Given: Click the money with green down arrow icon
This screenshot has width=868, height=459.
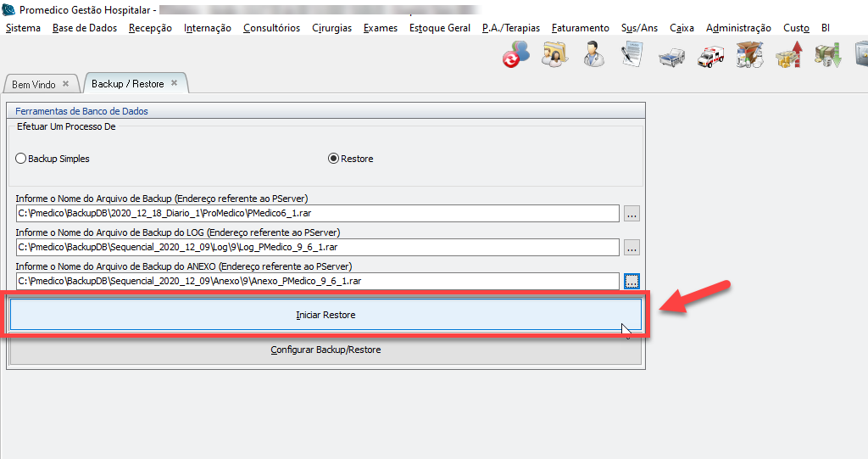Looking at the screenshot, I should point(827,56).
